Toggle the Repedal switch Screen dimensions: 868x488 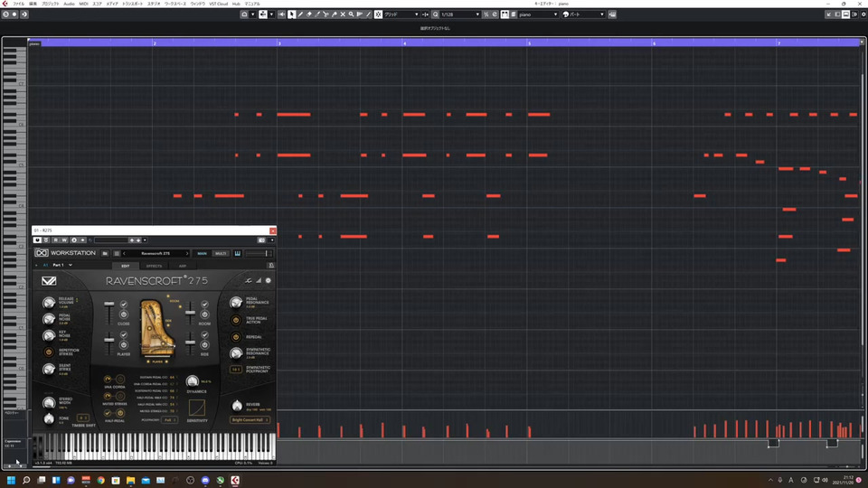point(236,337)
